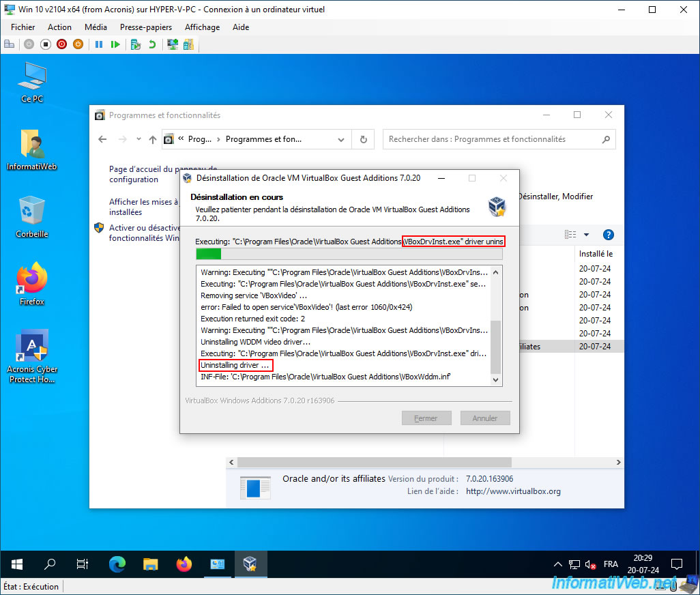Revert the VM with green arrow
Screen dimensions: 700x595
pyautogui.click(x=152, y=44)
